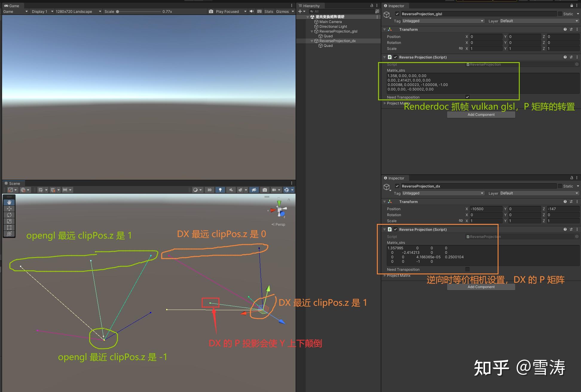Click the Create (+) icon in Hierarchy
The height and width of the screenshot is (392, 581).
(x=300, y=11)
